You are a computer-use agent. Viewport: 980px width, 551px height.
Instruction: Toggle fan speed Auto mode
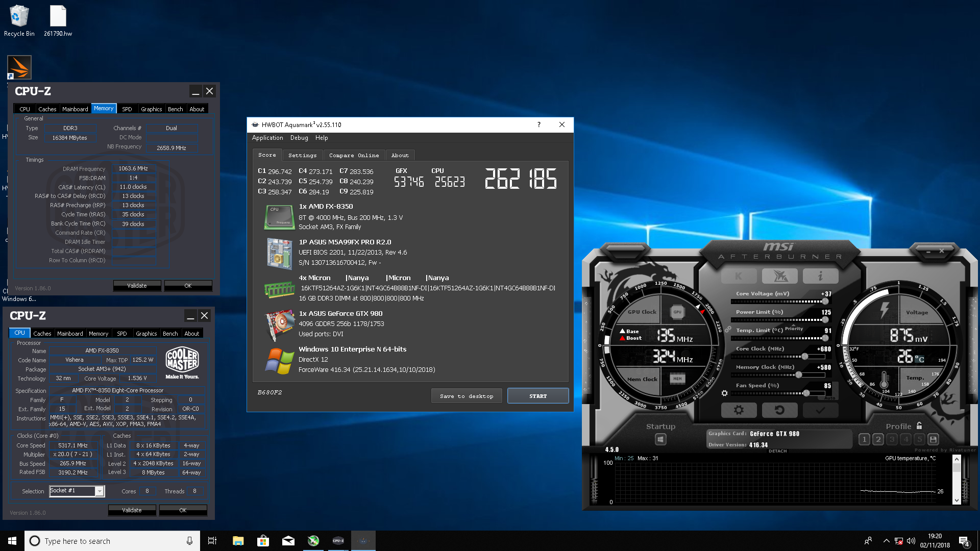[830, 398]
